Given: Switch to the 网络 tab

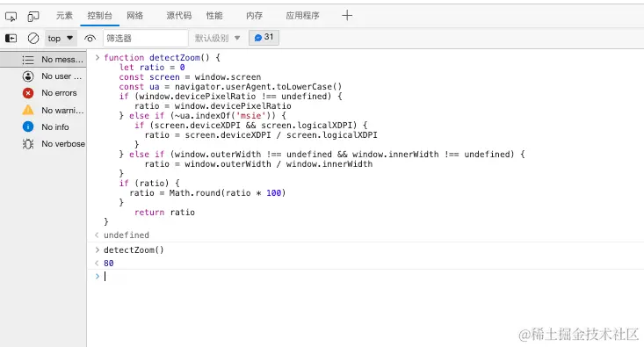Looking at the screenshot, I should tap(135, 16).
